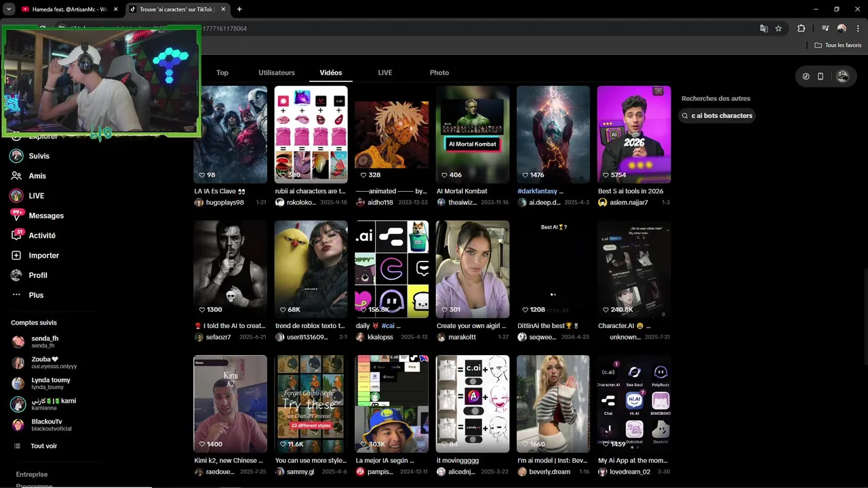Viewport: 868px width, 488px height.
Task: Click the search icon beside c ai bots characters
Action: 686,116
